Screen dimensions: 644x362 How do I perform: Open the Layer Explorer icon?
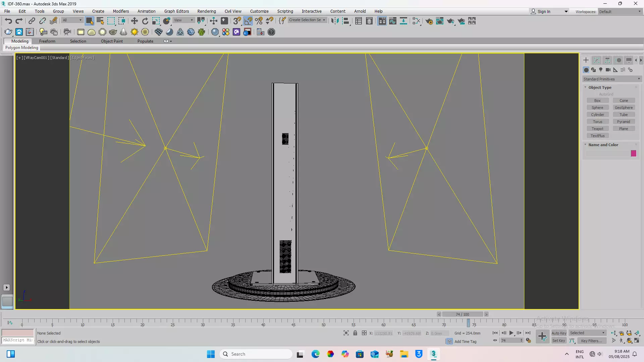(x=369, y=21)
